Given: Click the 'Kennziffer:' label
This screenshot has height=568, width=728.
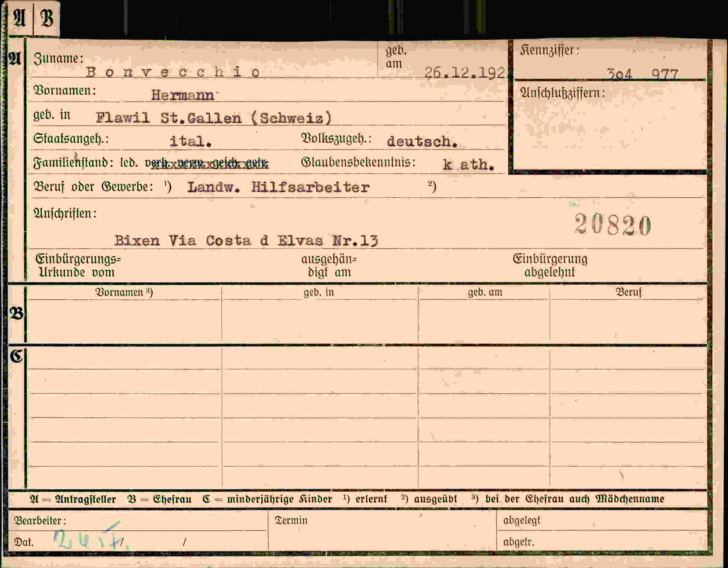Looking at the screenshot, I should [550, 50].
